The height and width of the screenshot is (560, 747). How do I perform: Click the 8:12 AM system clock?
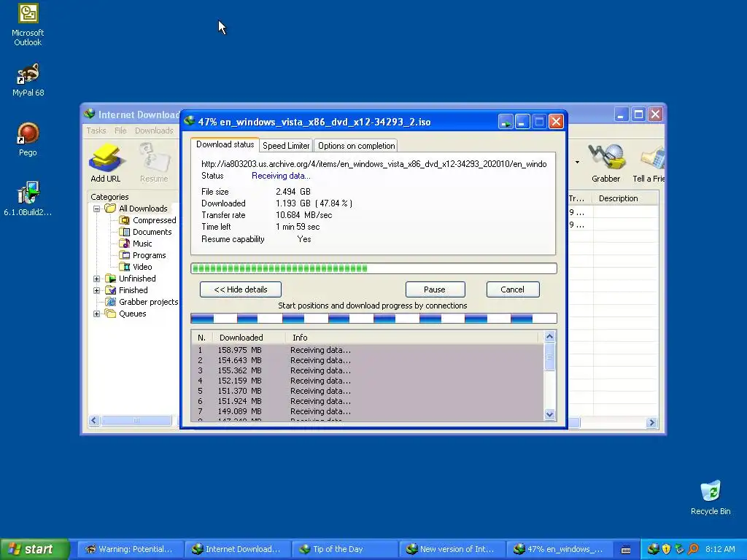click(720, 549)
